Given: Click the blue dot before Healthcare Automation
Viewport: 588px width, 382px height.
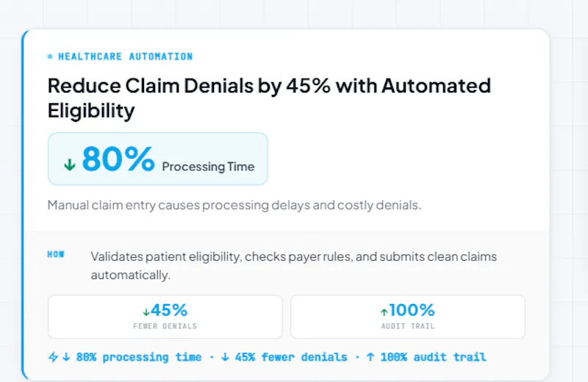Looking at the screenshot, I should [x=50, y=57].
